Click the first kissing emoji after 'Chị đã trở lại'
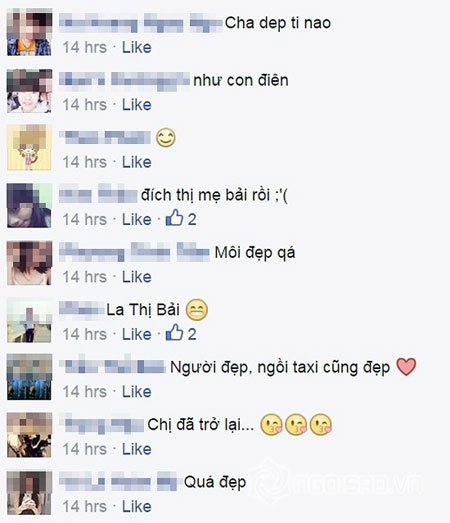Screen dimensions: 450x523 (271, 425)
